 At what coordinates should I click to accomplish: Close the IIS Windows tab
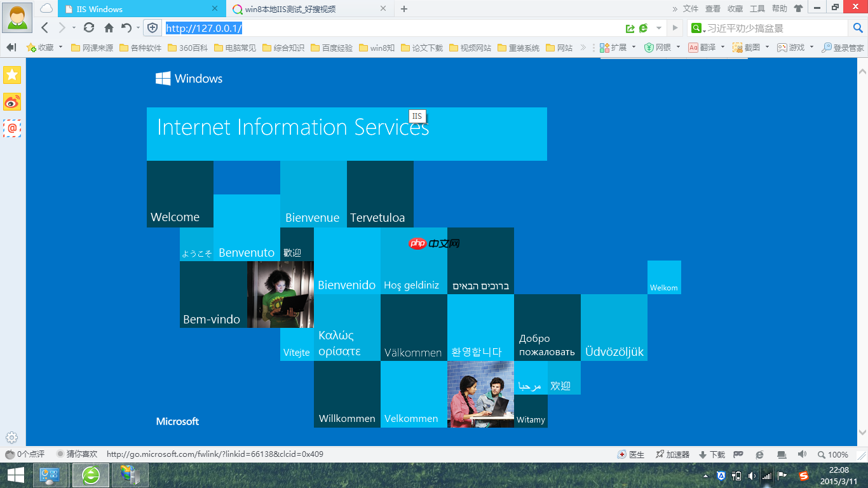click(215, 9)
